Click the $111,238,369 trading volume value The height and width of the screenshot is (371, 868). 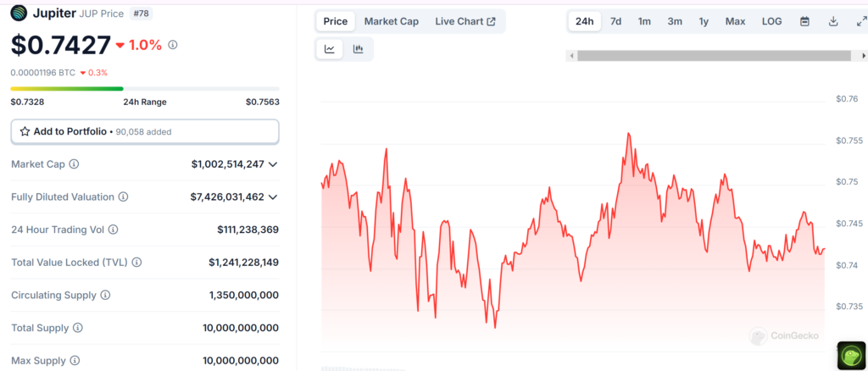click(x=248, y=230)
